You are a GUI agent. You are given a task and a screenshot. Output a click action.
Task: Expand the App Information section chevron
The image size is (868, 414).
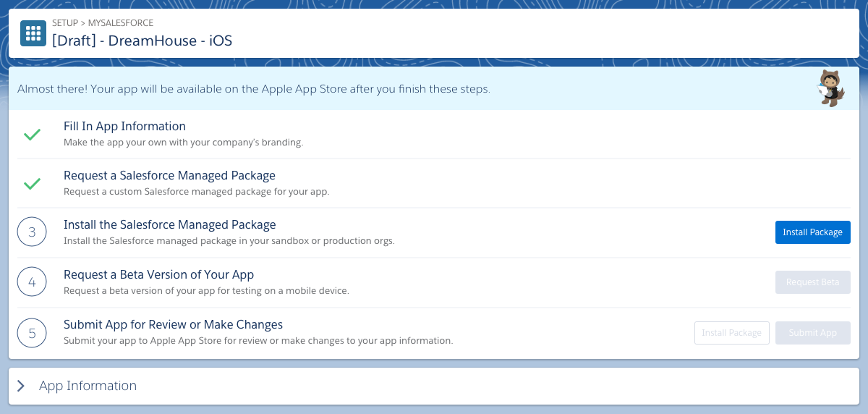pos(21,386)
